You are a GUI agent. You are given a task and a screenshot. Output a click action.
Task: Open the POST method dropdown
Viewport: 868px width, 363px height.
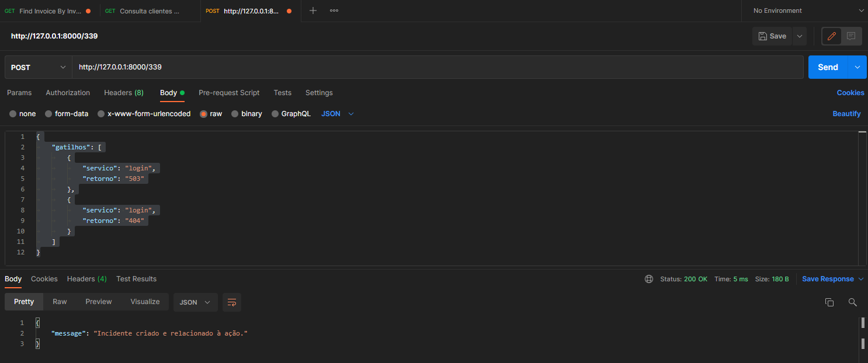(x=39, y=67)
